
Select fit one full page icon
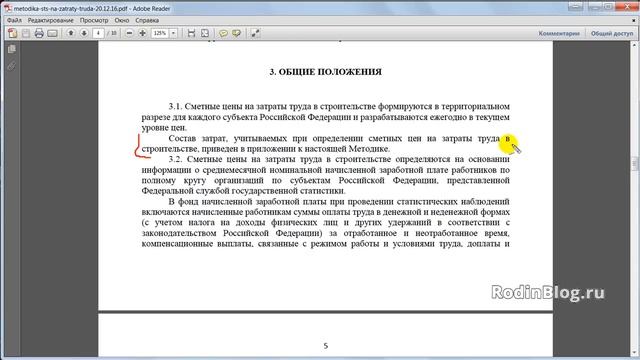[205, 33]
